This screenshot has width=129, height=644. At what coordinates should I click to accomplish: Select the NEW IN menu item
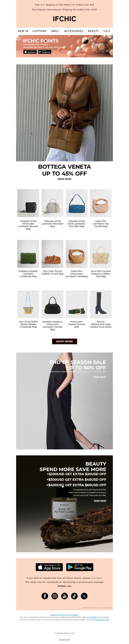pyautogui.click(x=23, y=31)
